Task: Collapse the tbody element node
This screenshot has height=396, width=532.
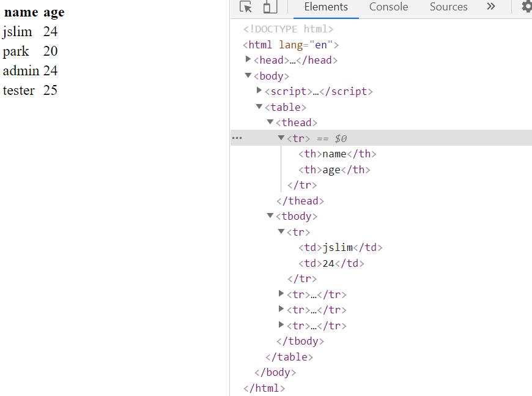Action: coord(270,215)
